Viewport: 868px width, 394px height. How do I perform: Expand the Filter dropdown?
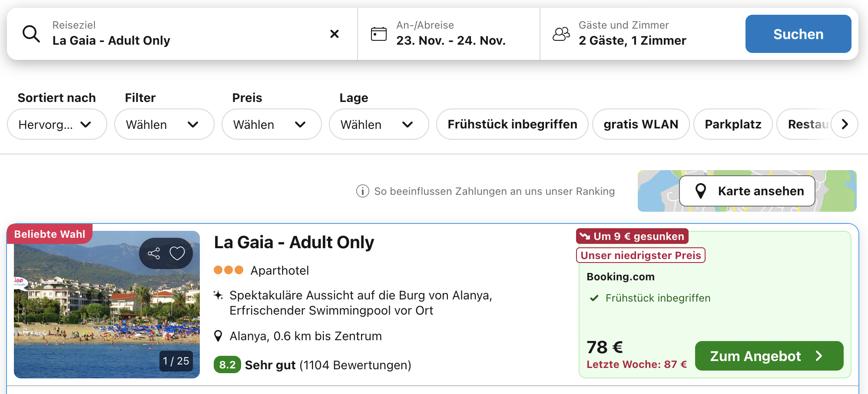164,125
